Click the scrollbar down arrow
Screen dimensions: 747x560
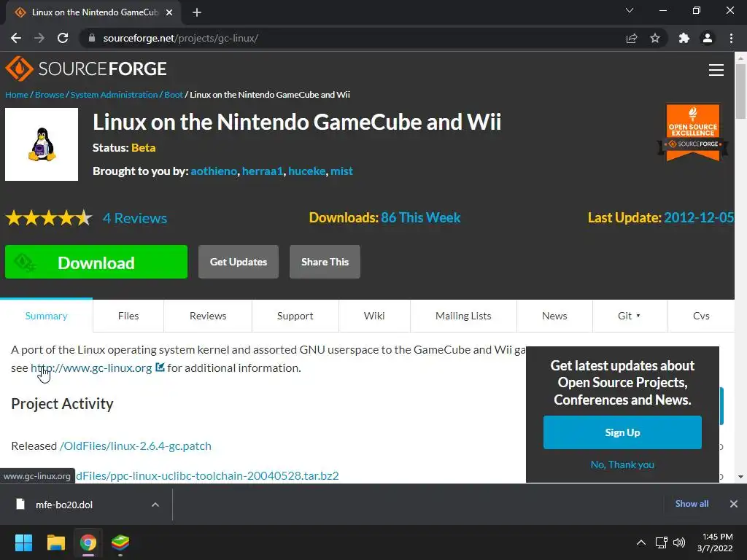(740, 477)
